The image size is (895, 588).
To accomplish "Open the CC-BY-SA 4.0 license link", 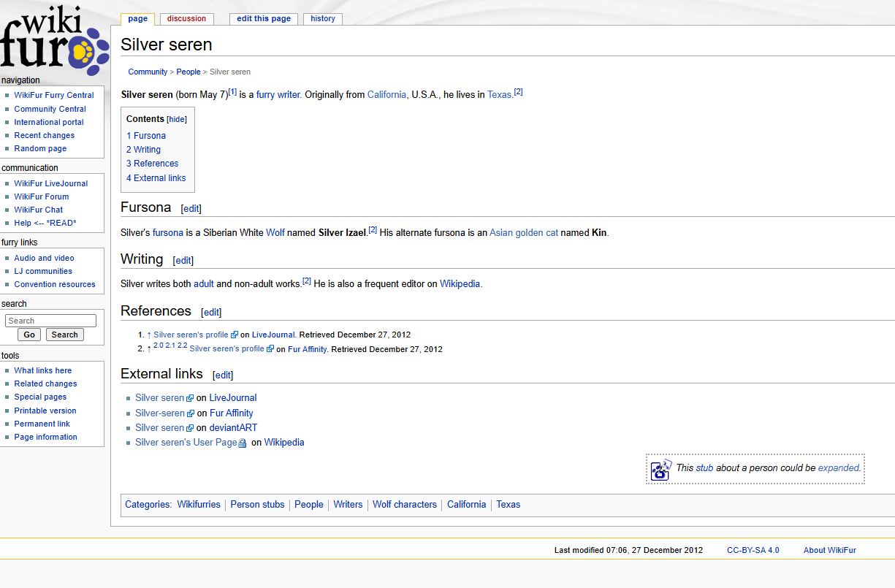I will pyautogui.click(x=753, y=550).
